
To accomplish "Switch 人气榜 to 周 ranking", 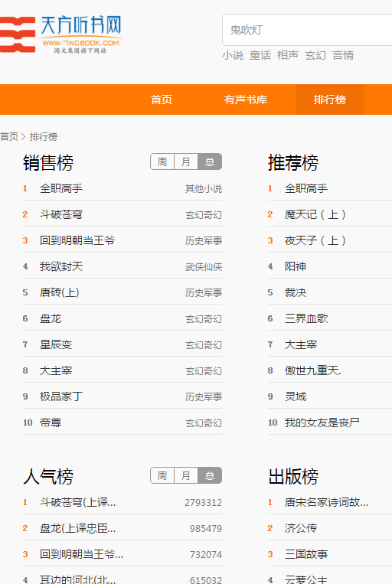I will 162,475.
